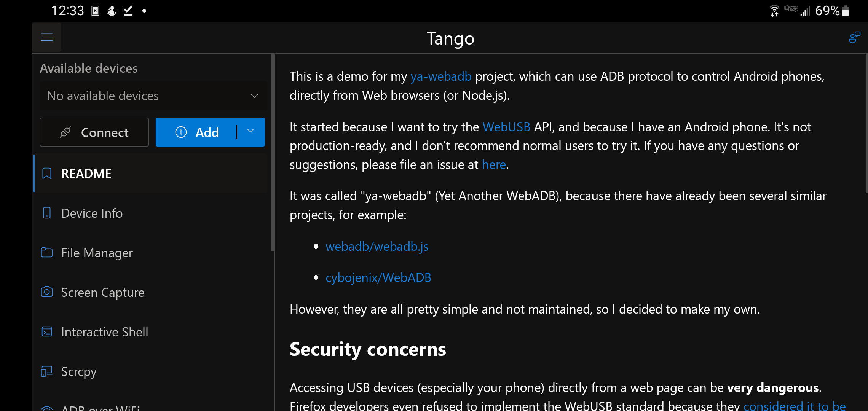Screen dimensions: 868x411
Task: Collapse the sidebar with the hamburger icon
Action: click(x=46, y=37)
